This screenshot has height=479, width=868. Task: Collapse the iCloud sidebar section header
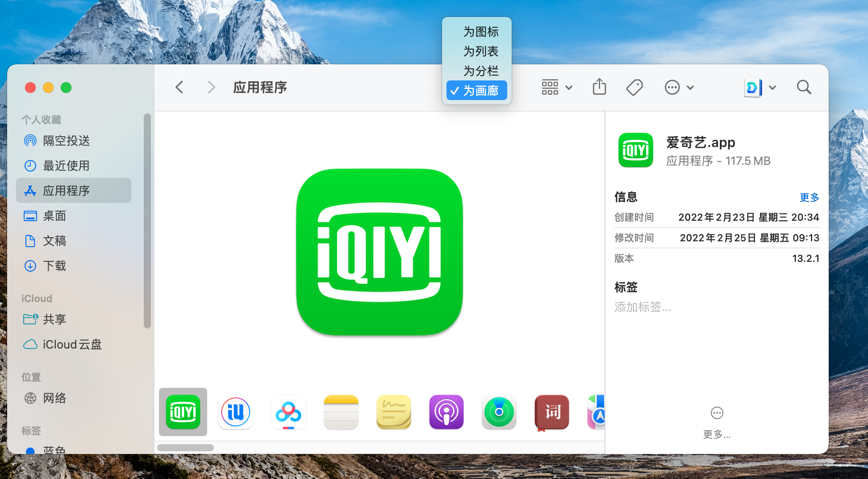click(37, 298)
